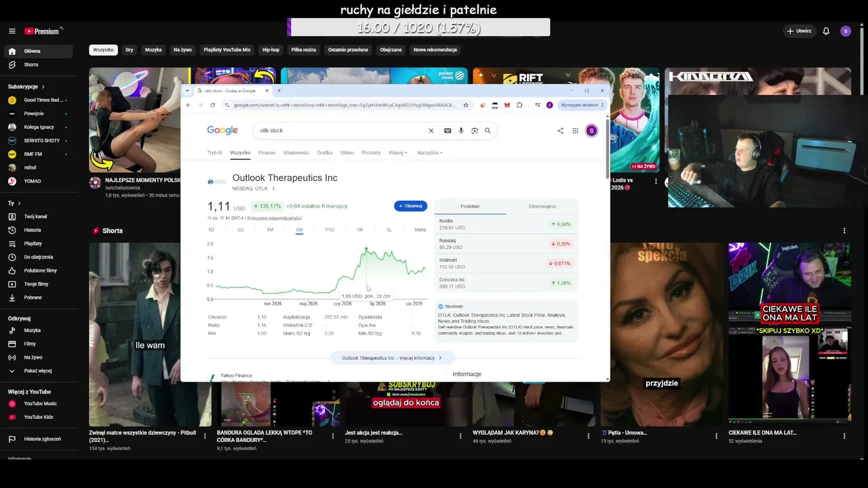Open MetaMask fox extension
Viewport: 868px width, 488px height.
click(507, 105)
